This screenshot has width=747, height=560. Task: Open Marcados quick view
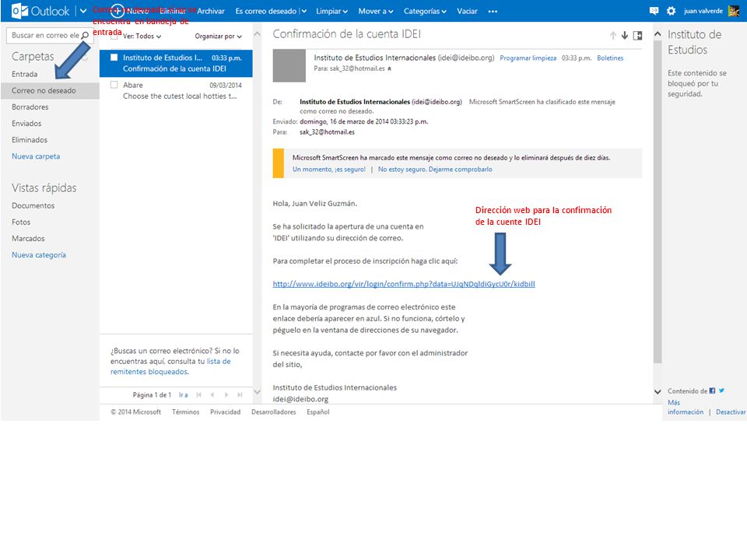[x=28, y=239]
